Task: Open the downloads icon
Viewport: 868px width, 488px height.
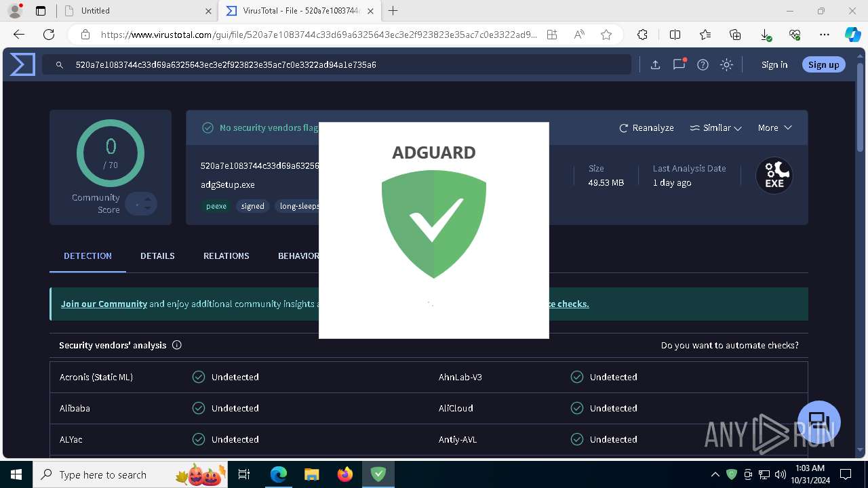Action: (x=765, y=35)
